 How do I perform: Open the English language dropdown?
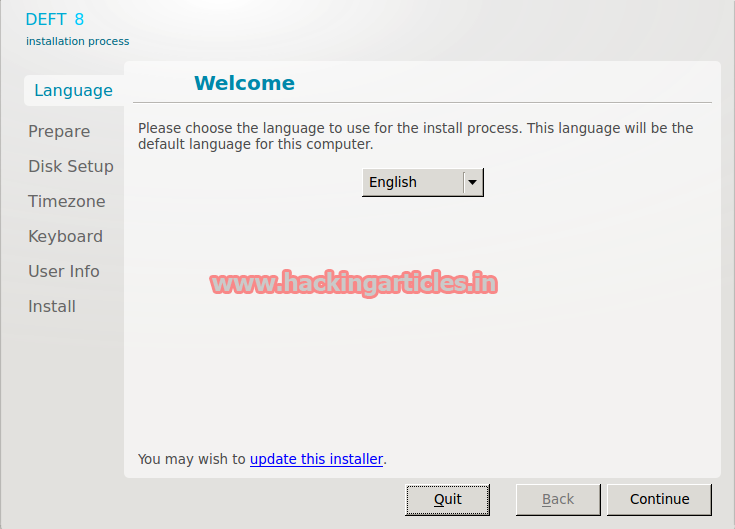422,182
